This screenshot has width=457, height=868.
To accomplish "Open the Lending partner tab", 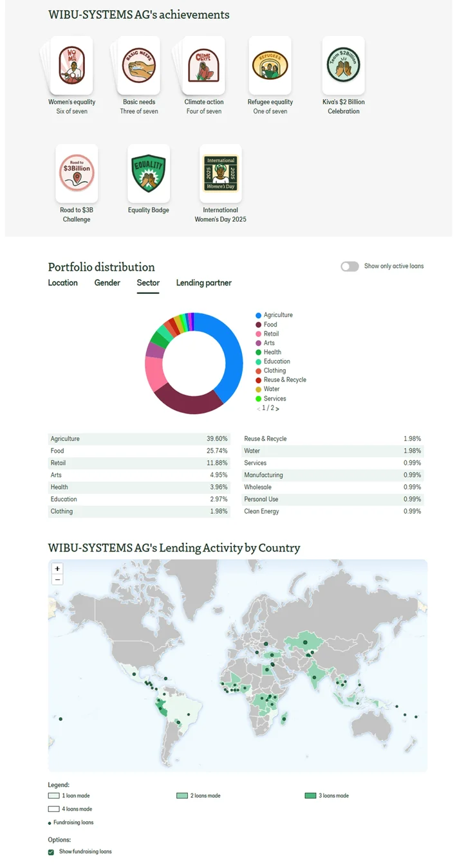I will [203, 283].
